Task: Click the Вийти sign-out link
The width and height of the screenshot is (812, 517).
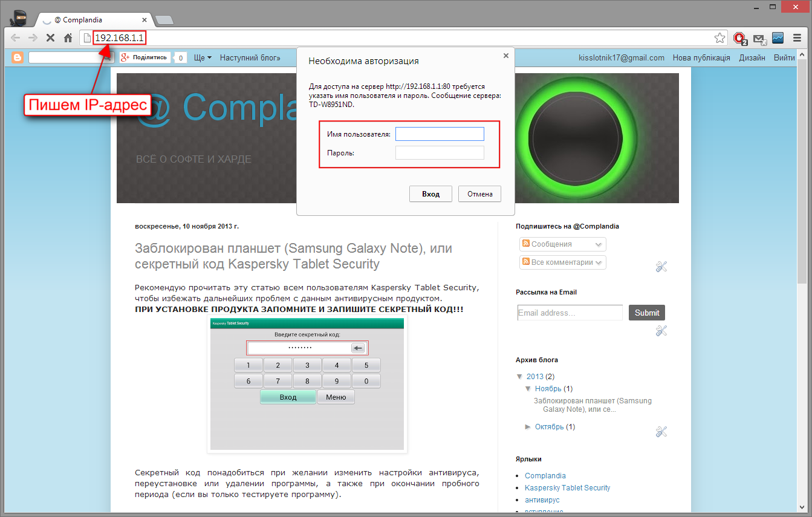Action: [x=784, y=58]
